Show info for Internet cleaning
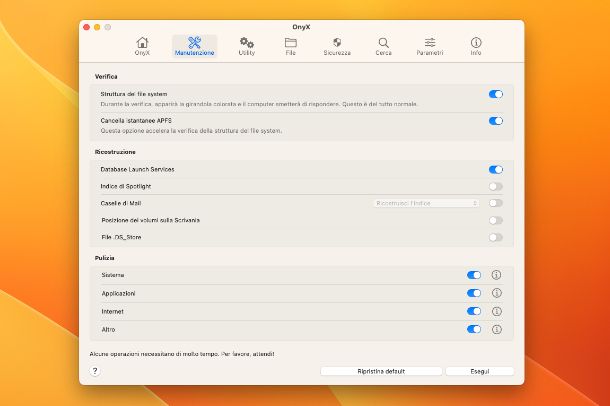The width and height of the screenshot is (610, 406). click(x=496, y=311)
